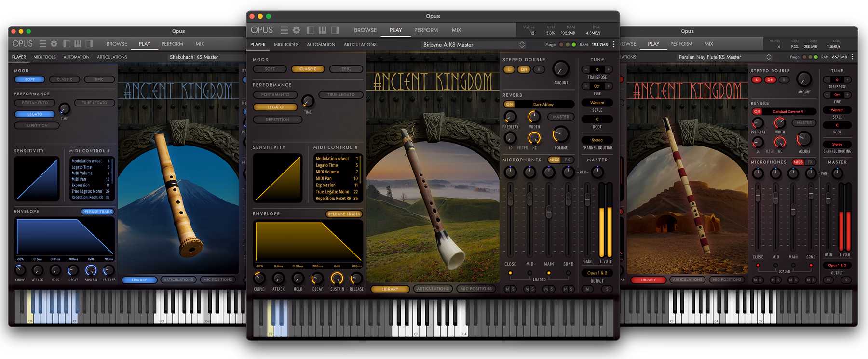
Task: Open kebab menu beside RAM 667.3MB
Action: pyautogui.click(x=852, y=57)
